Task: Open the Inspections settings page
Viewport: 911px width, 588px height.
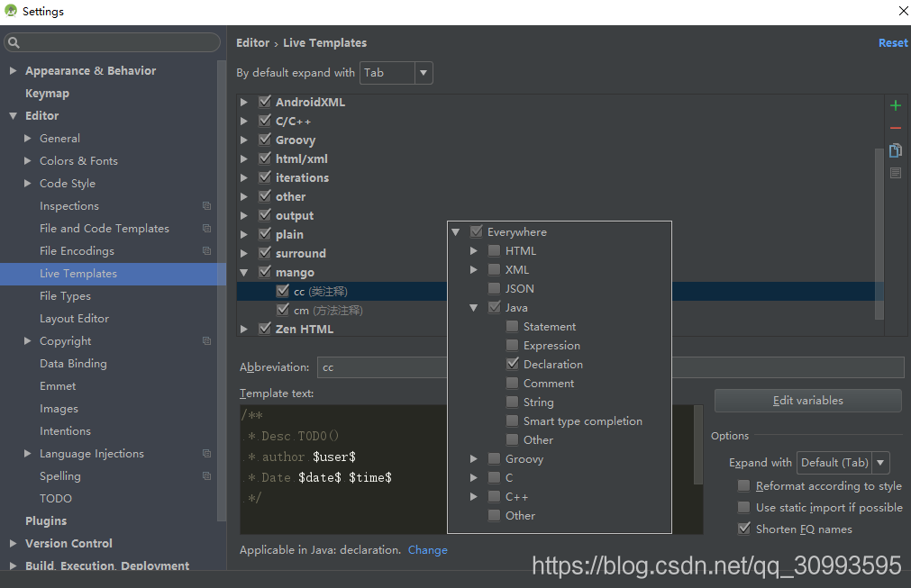Action: (69, 206)
